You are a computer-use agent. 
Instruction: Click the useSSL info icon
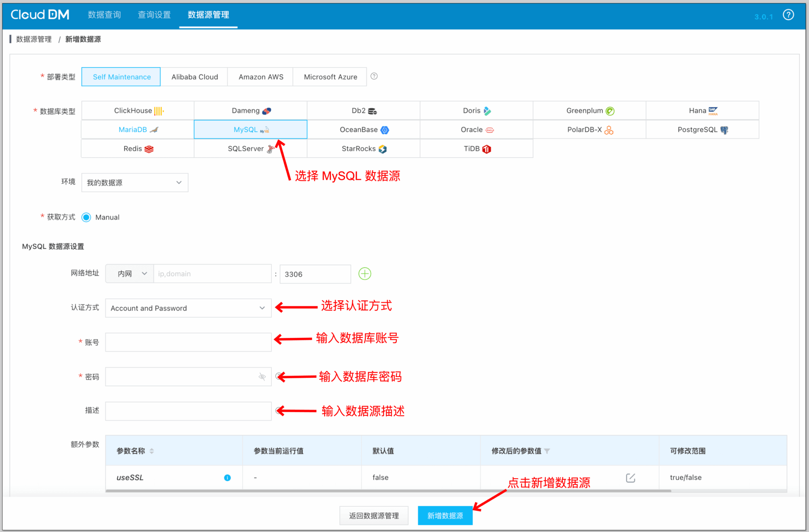click(x=227, y=478)
